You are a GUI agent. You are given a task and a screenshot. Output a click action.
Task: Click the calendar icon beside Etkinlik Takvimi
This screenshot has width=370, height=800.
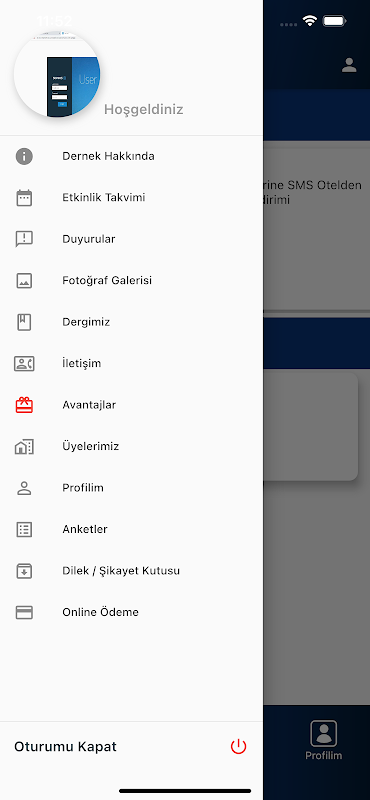pyautogui.click(x=24, y=197)
